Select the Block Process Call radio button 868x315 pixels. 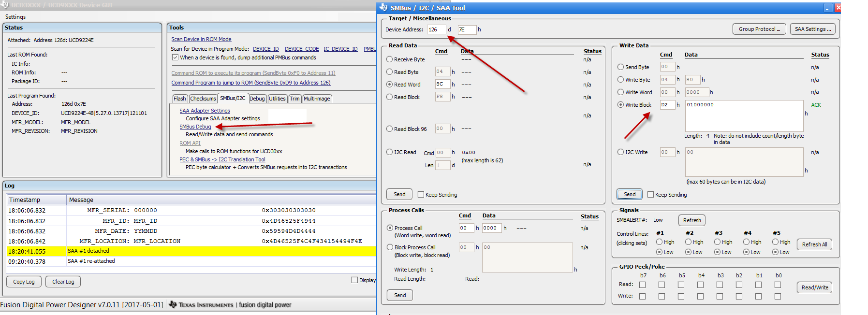390,247
